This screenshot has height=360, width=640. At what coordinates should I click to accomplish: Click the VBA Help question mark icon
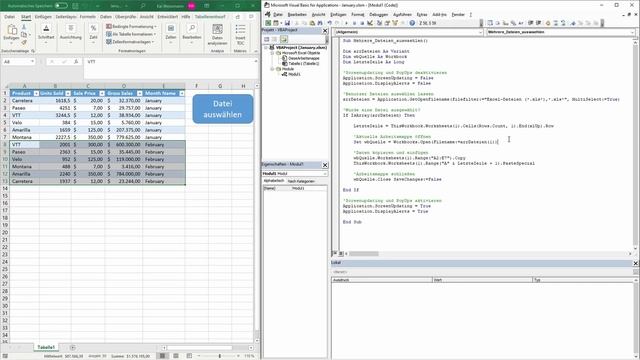(x=412, y=23)
